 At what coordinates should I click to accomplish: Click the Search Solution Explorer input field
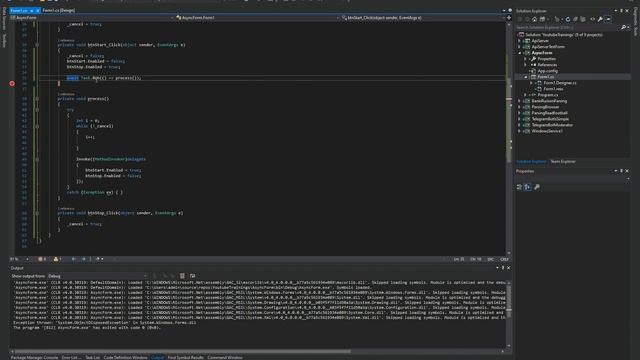(567, 27)
